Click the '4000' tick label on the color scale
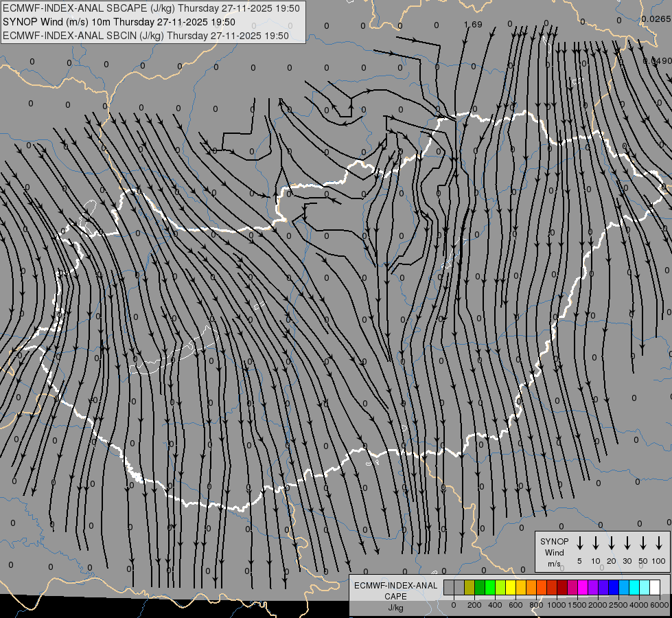This screenshot has width=672, height=618. (639, 605)
